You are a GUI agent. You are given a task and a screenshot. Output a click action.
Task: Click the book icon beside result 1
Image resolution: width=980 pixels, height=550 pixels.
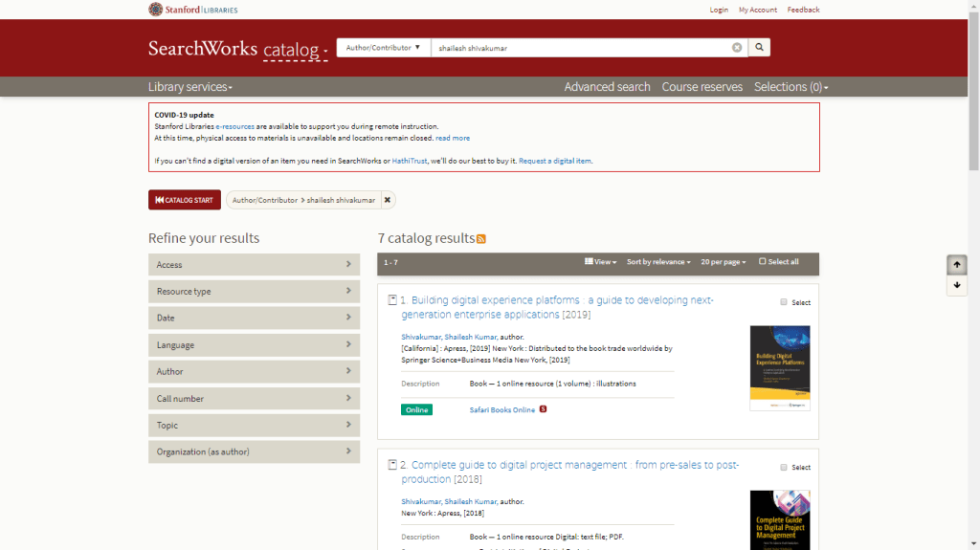pyautogui.click(x=391, y=300)
